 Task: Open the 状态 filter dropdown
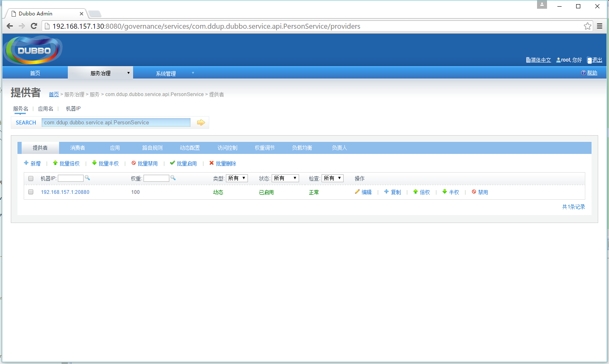tap(285, 178)
